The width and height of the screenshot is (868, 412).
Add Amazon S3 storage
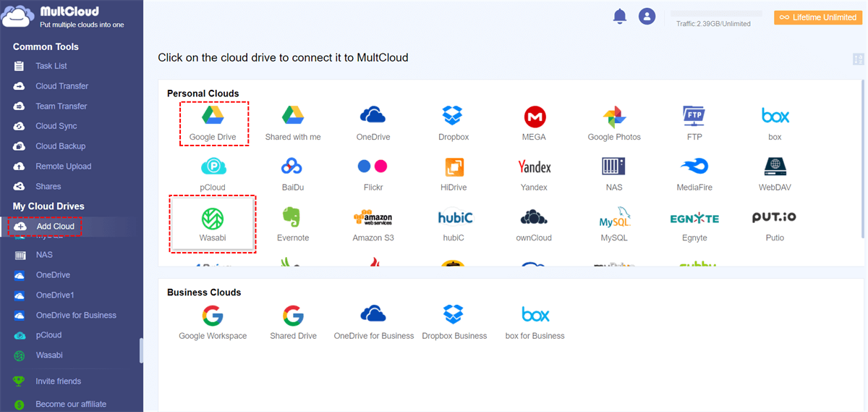click(x=373, y=224)
